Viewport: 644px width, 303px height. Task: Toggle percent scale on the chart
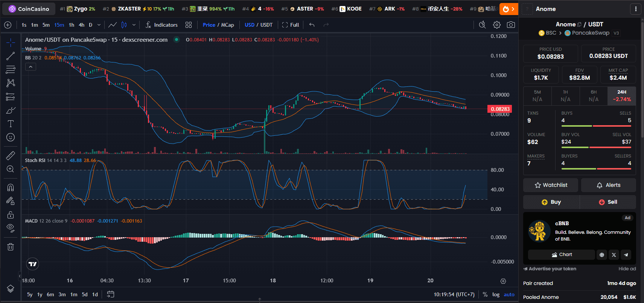(485, 294)
